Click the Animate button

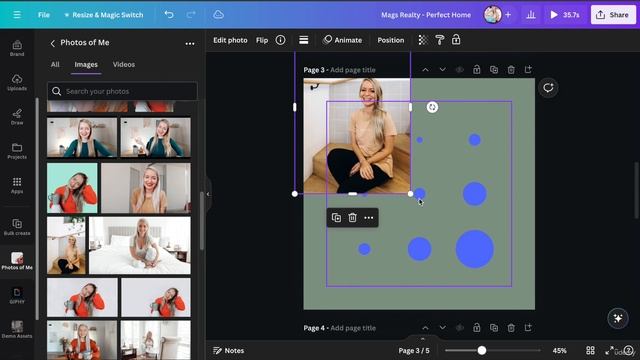(342, 40)
